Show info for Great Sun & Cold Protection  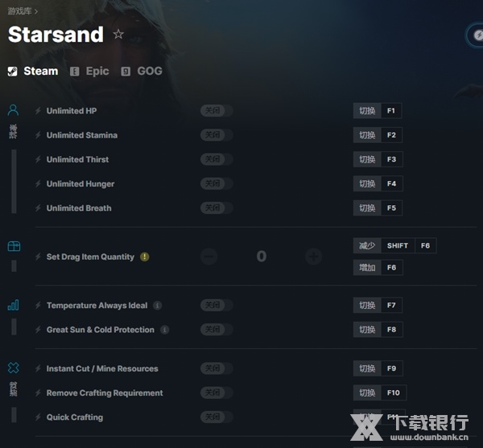click(165, 330)
